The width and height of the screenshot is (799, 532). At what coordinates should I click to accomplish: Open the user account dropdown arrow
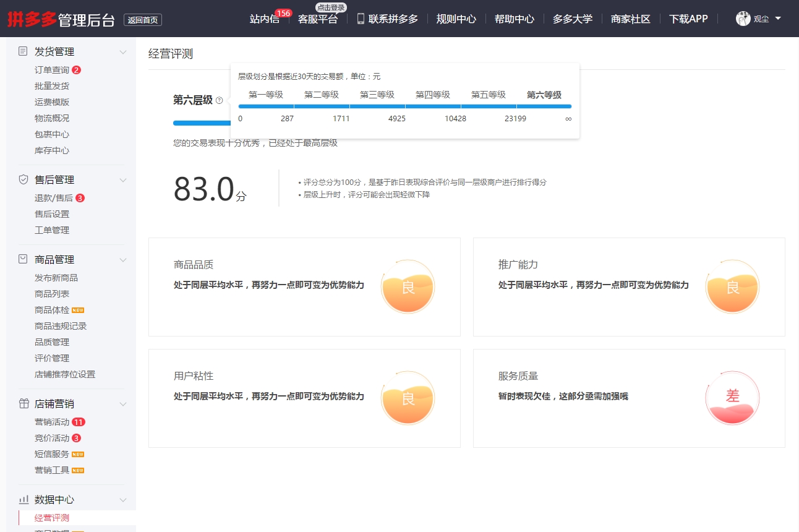pyautogui.click(x=778, y=19)
